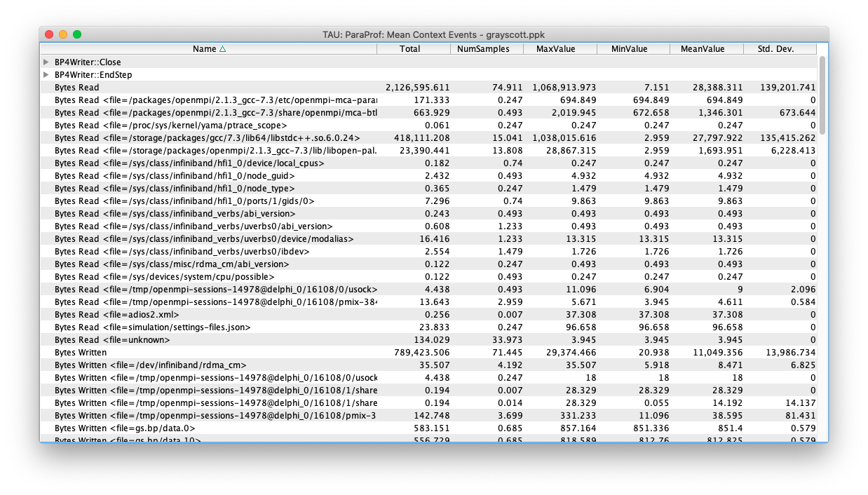Click Std. Dev. value 139,201.741
Viewport: 868px width, 495px height.
point(788,88)
